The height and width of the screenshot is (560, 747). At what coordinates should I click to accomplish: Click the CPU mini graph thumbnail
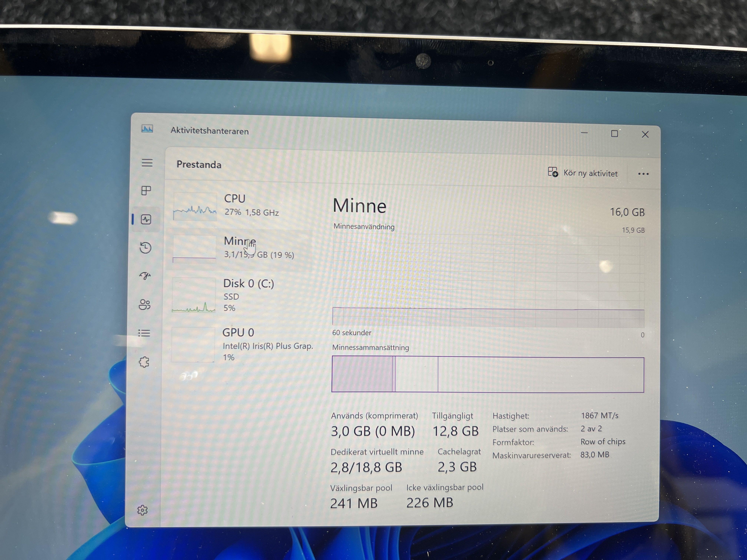(x=195, y=207)
